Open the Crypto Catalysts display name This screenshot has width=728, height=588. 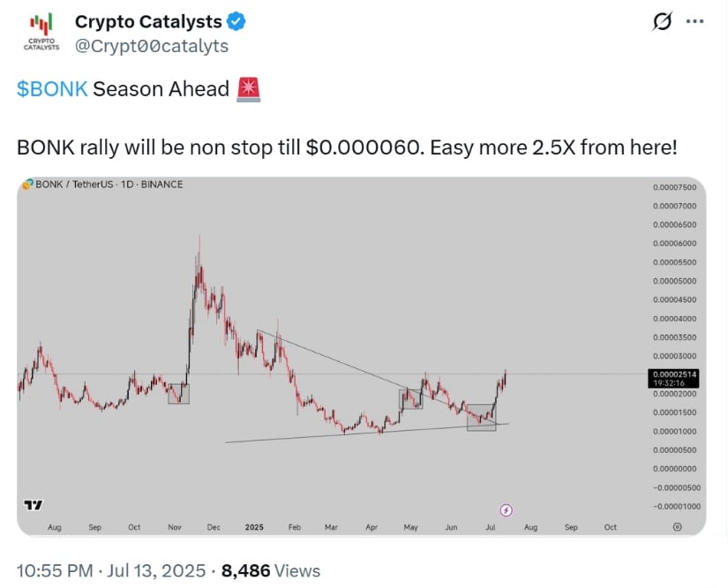pyautogui.click(x=148, y=21)
